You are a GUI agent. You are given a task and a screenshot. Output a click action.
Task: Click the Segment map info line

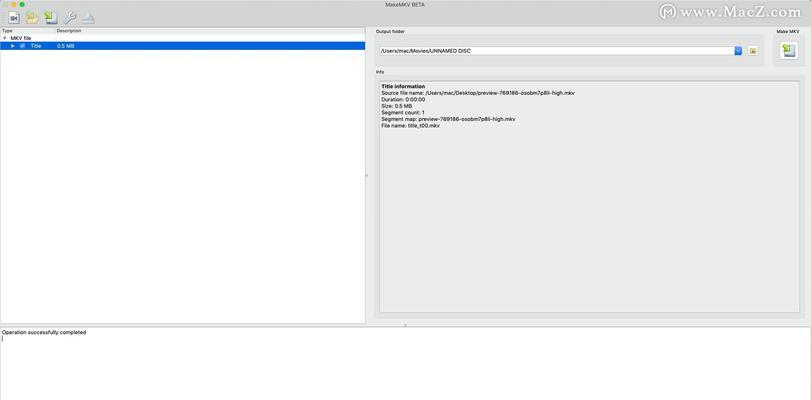tap(448, 120)
